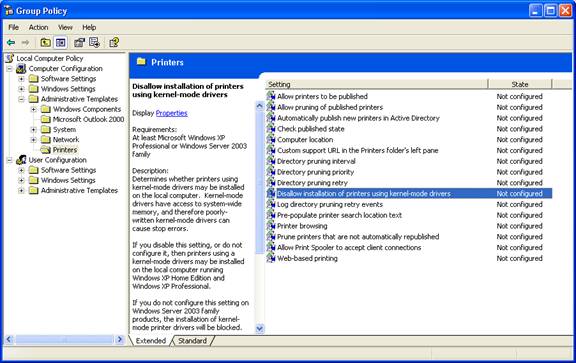Switch to the Standard tab
The width and height of the screenshot is (576, 363).
point(192,341)
